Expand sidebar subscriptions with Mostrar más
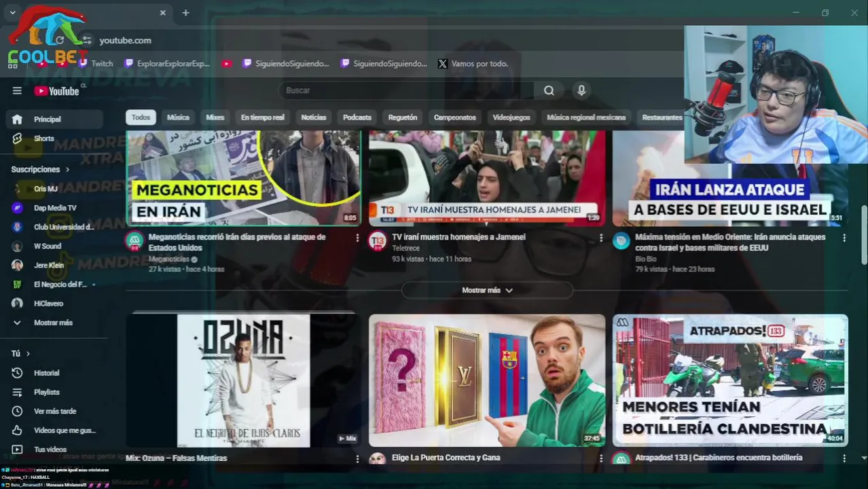Screen dimensions: 868x489 click(x=54, y=323)
